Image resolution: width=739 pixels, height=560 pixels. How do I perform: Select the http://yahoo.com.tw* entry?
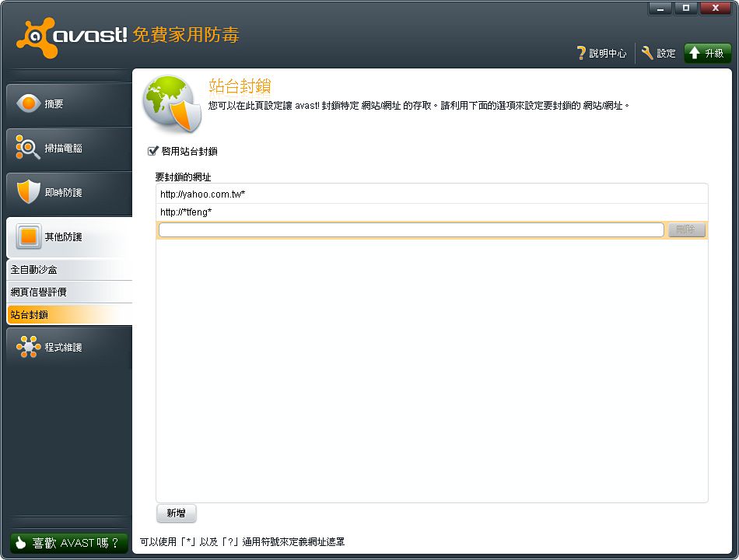(432, 194)
